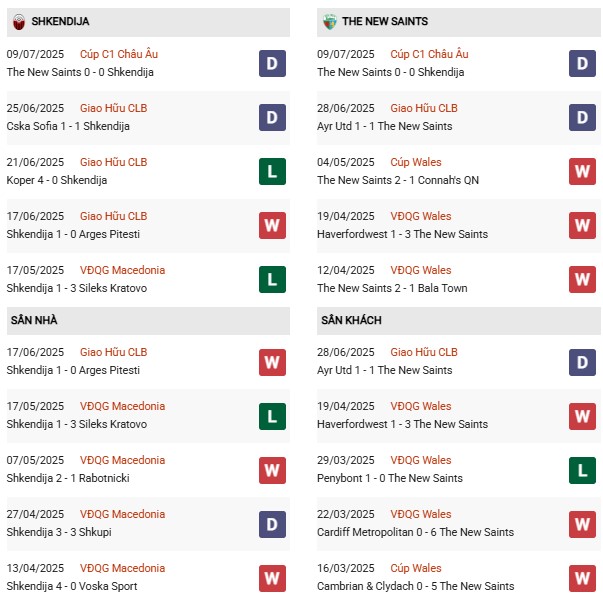
Task: Click the Shkendija 2-1 Rabotnicki result row
Action: (x=69, y=478)
